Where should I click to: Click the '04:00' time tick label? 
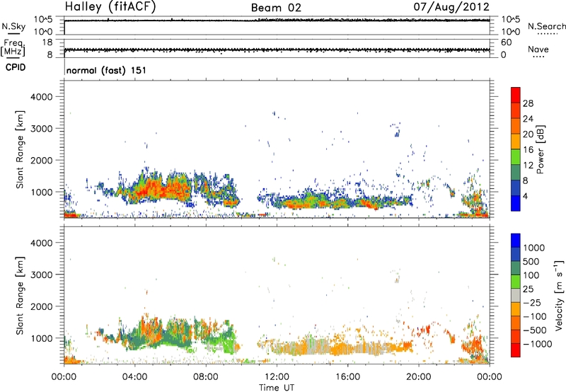[x=134, y=377]
